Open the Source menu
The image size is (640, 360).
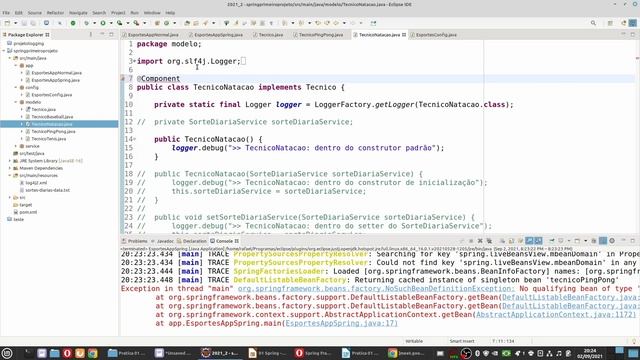coord(35,13)
